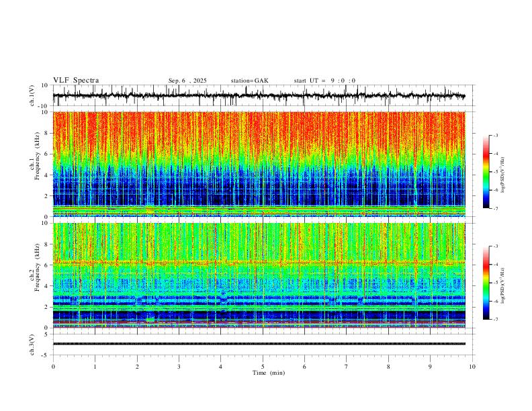Click time axis tick label "4"
This screenshot has width=532, height=411.
(x=221, y=367)
